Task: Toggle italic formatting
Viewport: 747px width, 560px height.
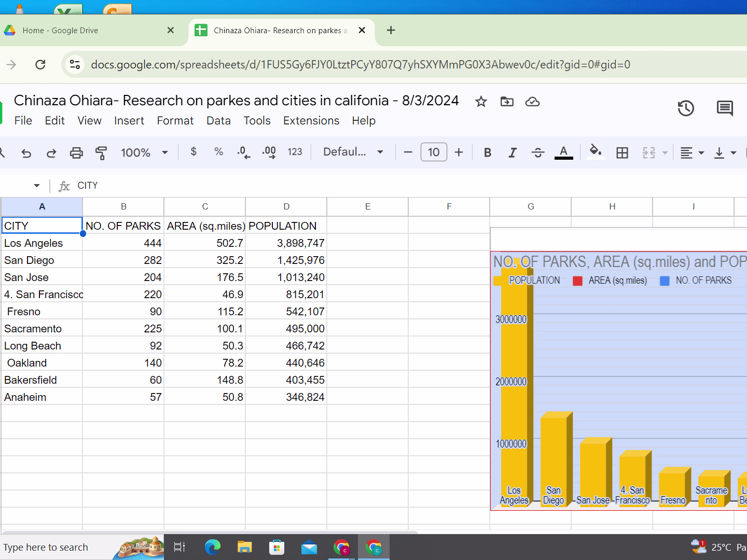Action: tap(513, 152)
